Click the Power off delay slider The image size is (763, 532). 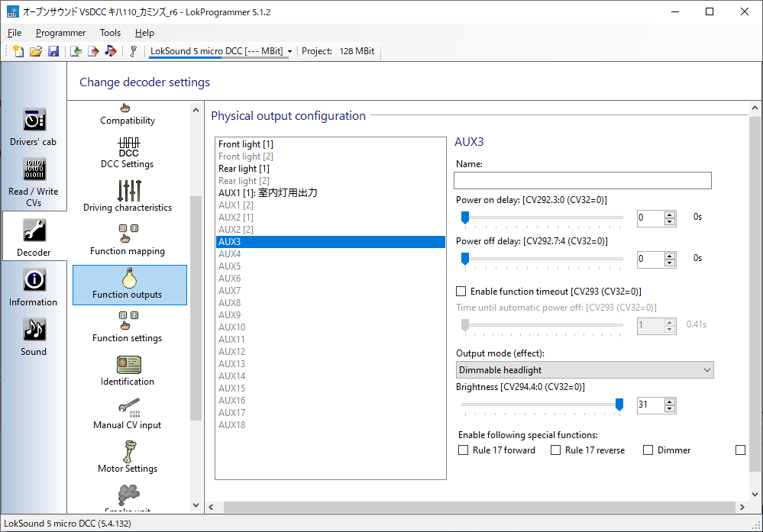coord(542,259)
